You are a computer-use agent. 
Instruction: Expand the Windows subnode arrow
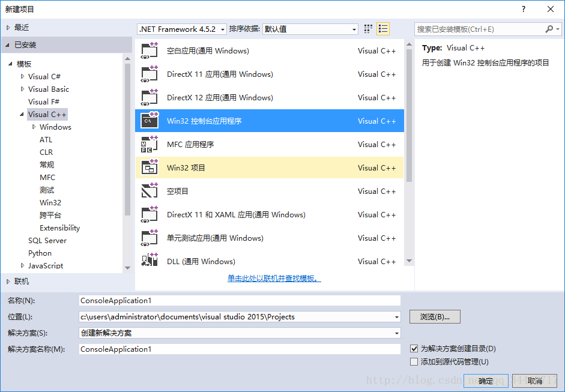34,127
